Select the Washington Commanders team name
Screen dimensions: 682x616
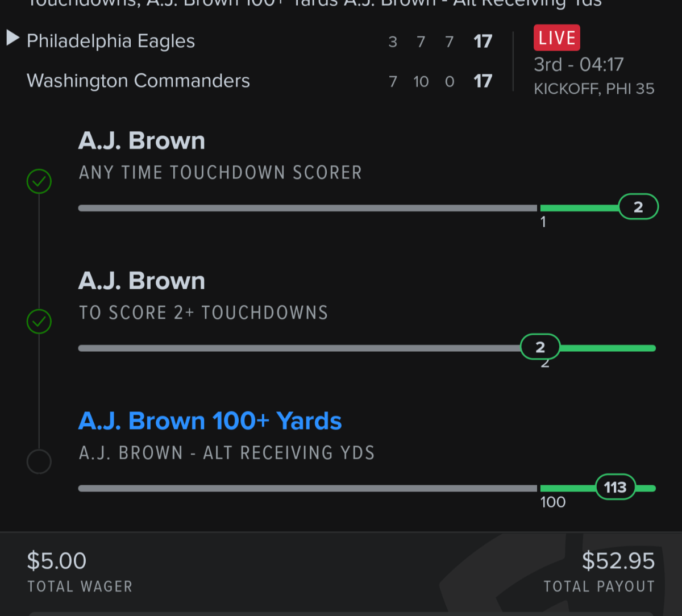[x=138, y=81]
